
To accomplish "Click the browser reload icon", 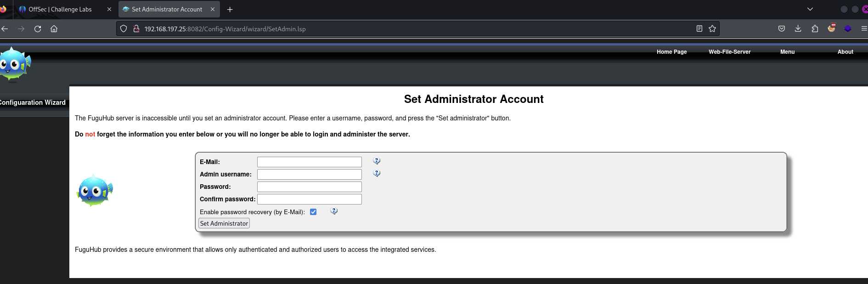I will click(38, 29).
